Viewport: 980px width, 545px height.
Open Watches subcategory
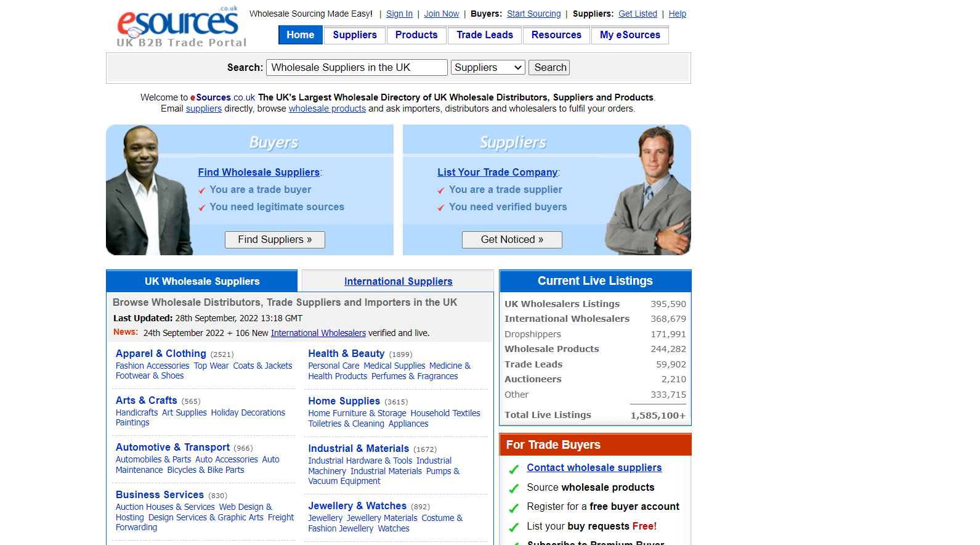coord(394,528)
